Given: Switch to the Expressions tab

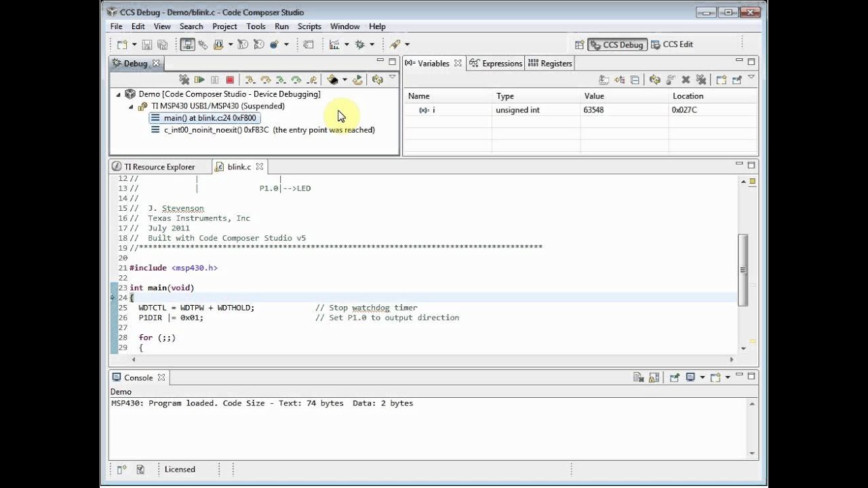Looking at the screenshot, I should [496, 63].
